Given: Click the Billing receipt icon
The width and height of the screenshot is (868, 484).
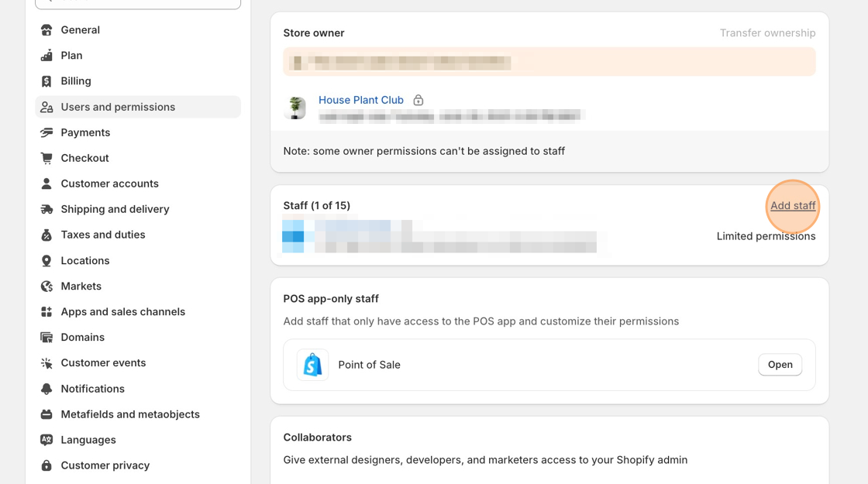Looking at the screenshot, I should (x=46, y=81).
